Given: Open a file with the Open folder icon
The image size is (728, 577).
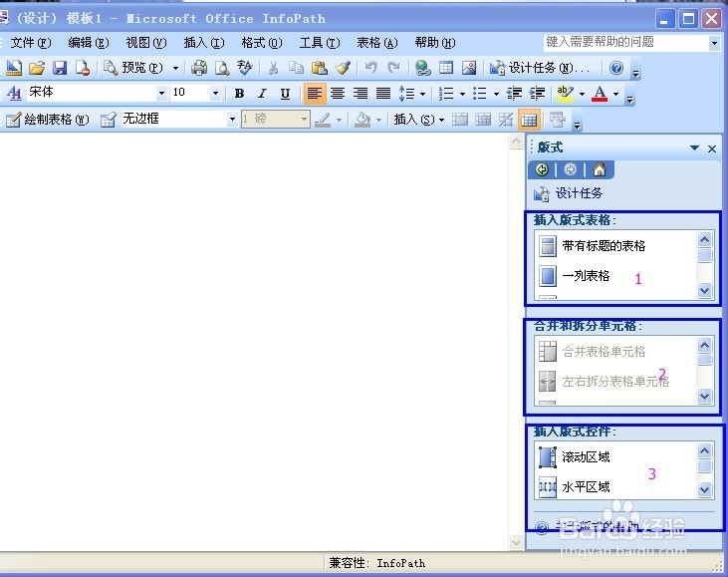Looking at the screenshot, I should 37,68.
